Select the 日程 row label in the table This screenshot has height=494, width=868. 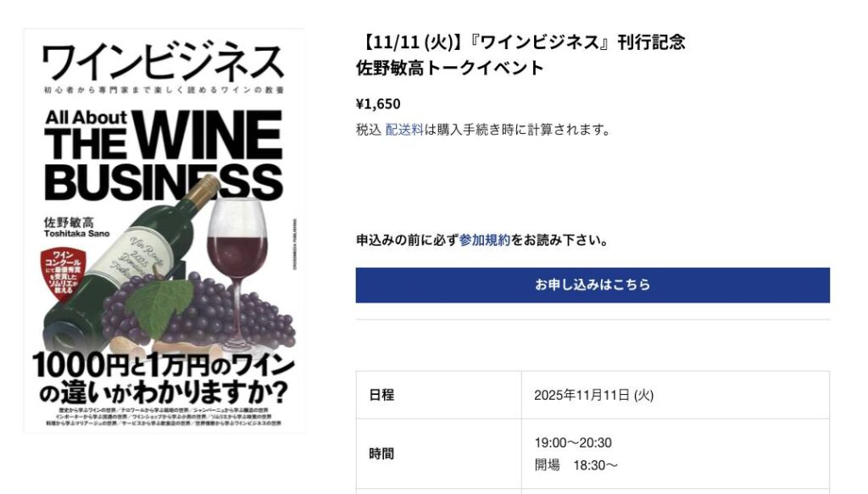381,395
